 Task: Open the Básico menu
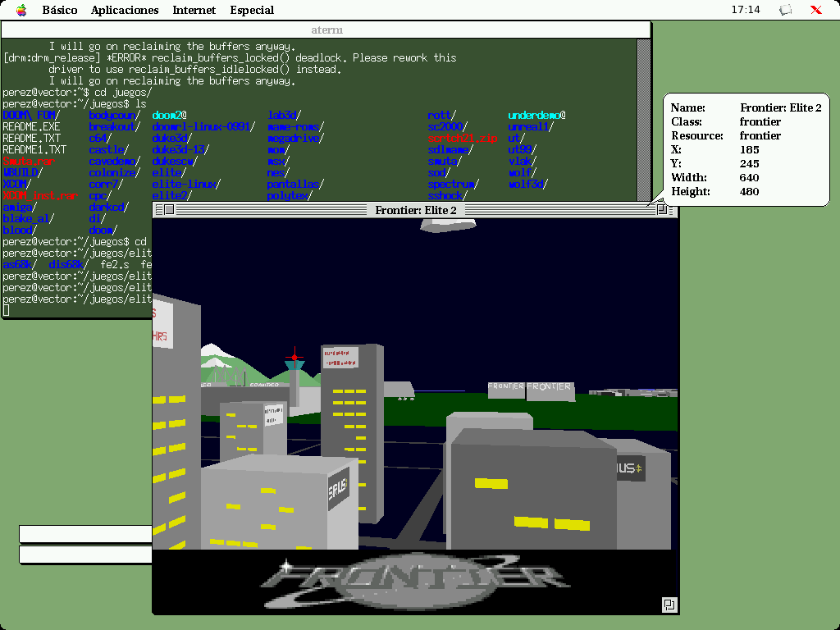pyautogui.click(x=59, y=10)
